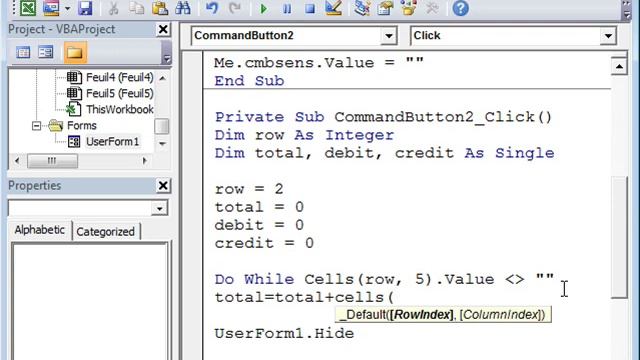Open the Properties Window toolbar icon
640x360 pixels.
click(385, 8)
